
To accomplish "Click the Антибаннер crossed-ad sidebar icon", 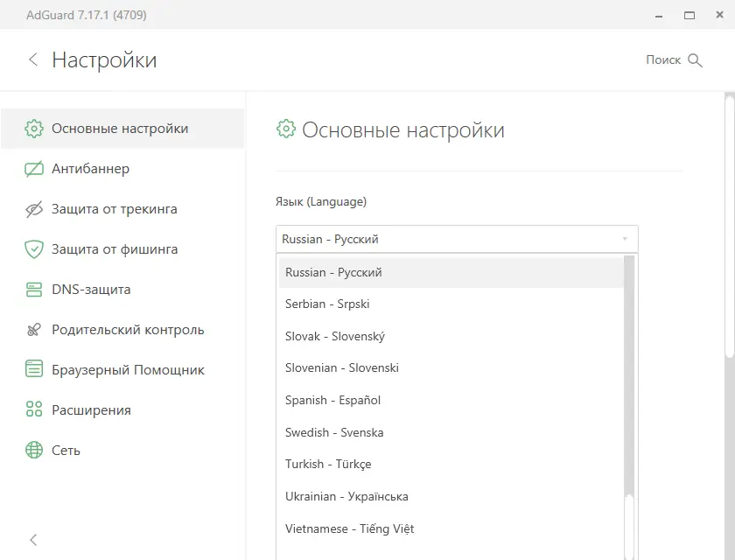I will pyautogui.click(x=33, y=168).
